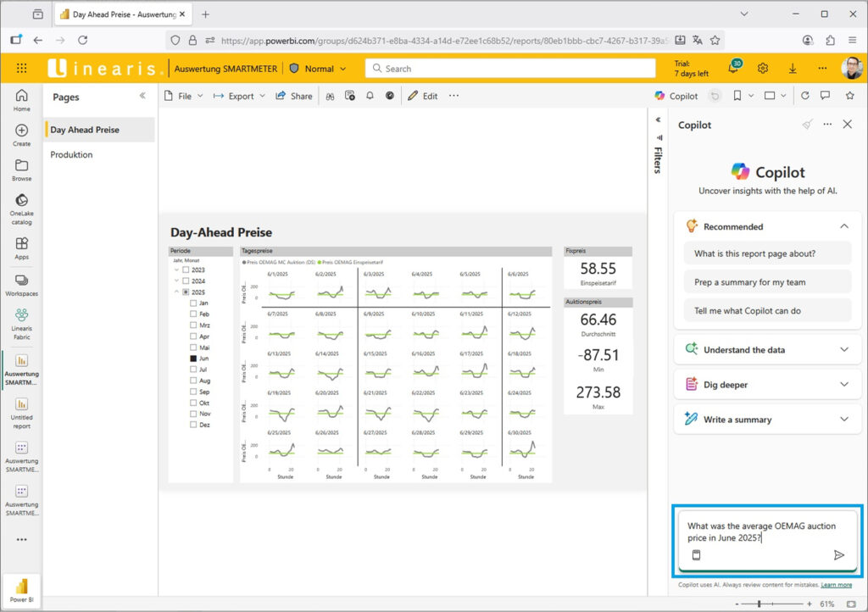This screenshot has height=612, width=868.
Task: Click the zoom out minus button
Action: tap(737, 604)
